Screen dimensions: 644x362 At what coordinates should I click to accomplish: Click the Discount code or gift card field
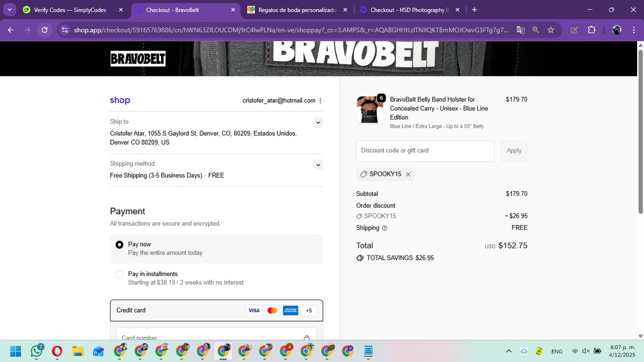pyautogui.click(x=425, y=151)
